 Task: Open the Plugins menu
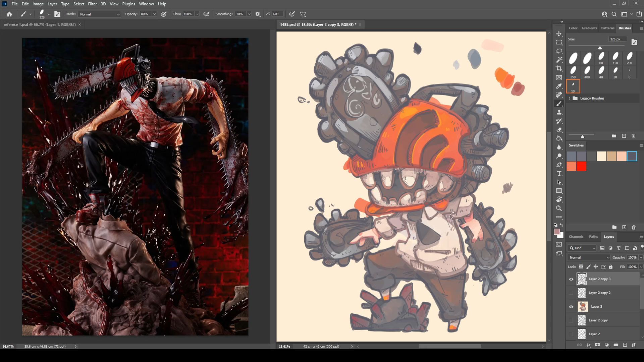[128, 4]
